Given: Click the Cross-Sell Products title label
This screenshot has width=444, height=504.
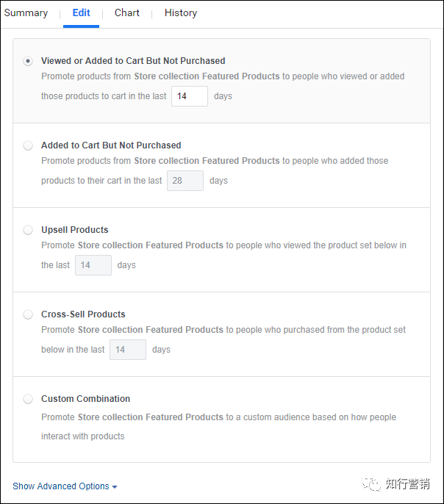Looking at the screenshot, I should [83, 314].
